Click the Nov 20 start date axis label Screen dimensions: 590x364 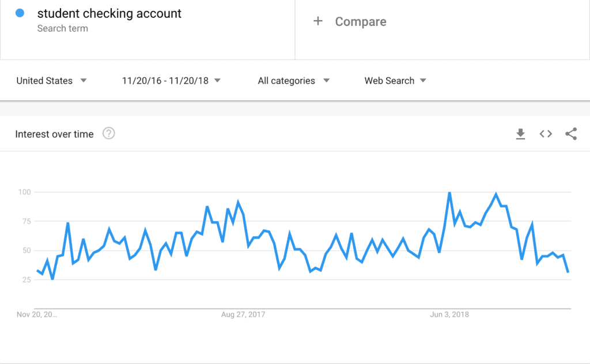[x=37, y=314]
